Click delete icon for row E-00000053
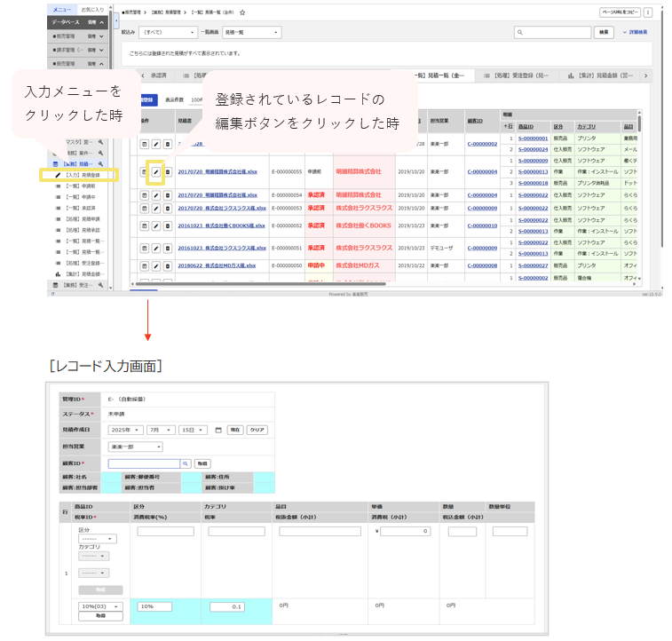This screenshot has width=672, height=641. [x=168, y=209]
